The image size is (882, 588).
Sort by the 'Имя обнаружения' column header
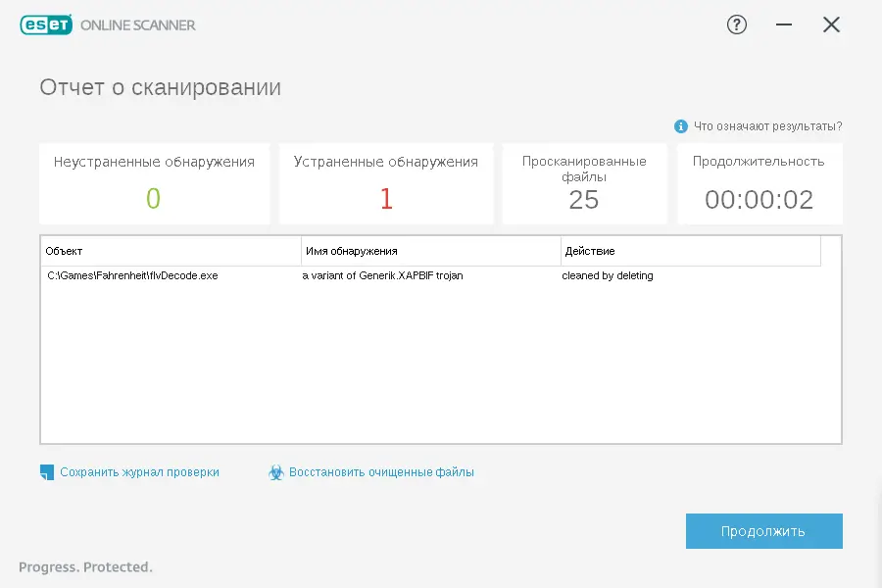tap(430, 251)
